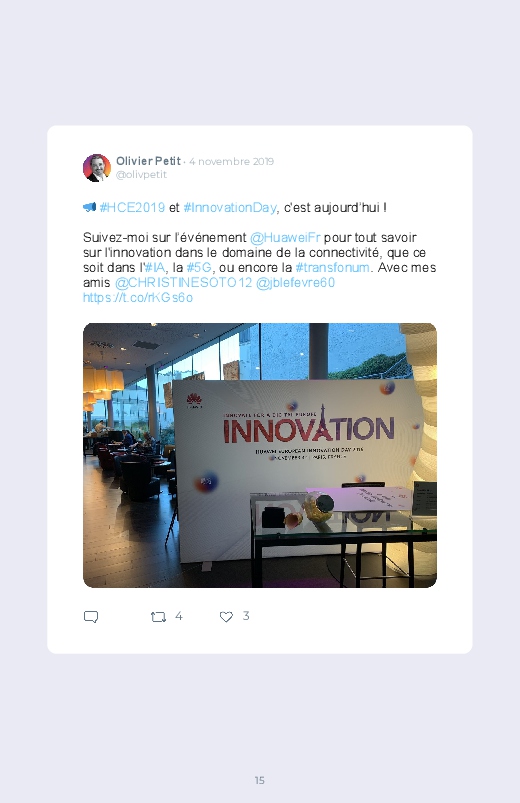520x803 pixels.
Task: Open Olivier Petit's profile avatar
Action: (97, 168)
